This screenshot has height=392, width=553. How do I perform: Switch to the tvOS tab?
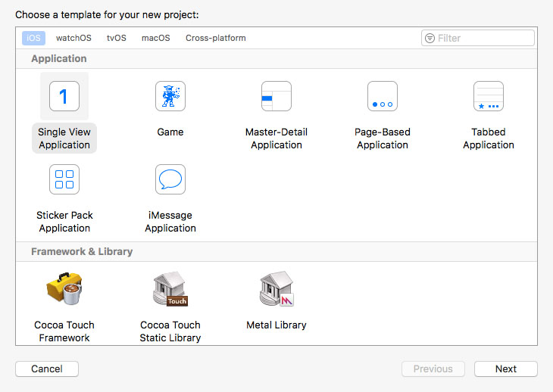[117, 38]
